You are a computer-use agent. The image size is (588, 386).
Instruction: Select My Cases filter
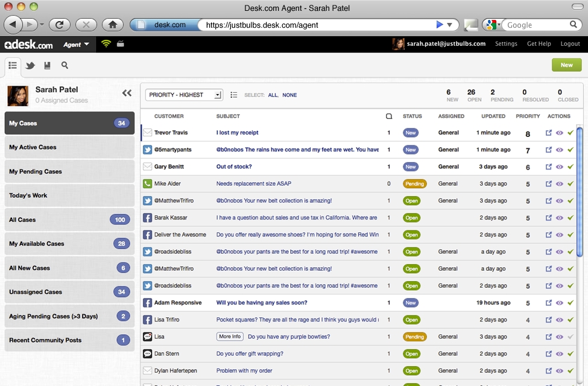(69, 123)
